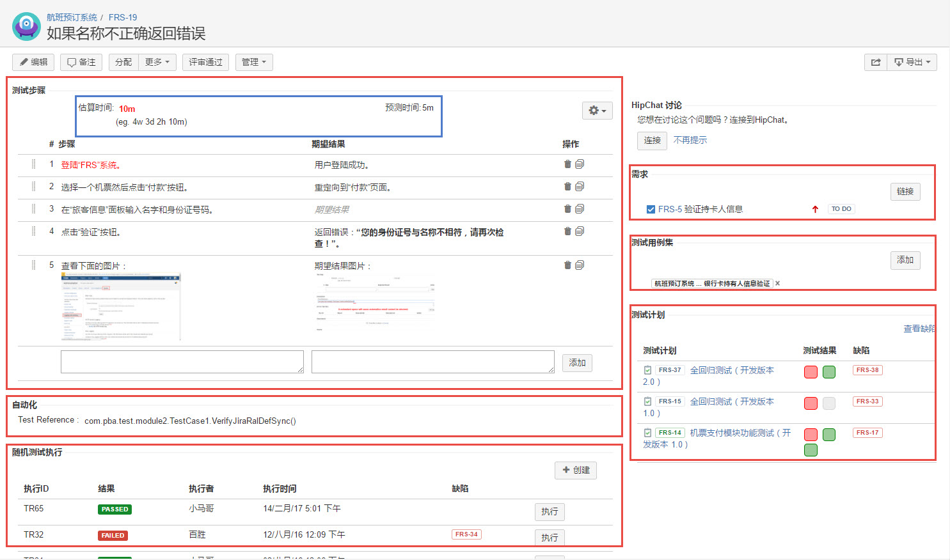This screenshot has width=950, height=560.
Task: Remove the 银行卡持有人信息验证 test set tag
Action: (x=778, y=283)
